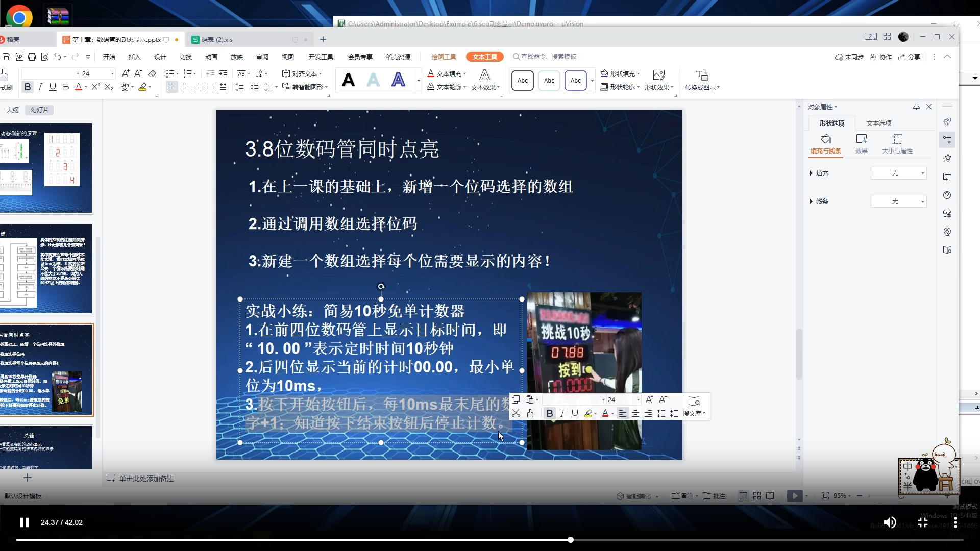The image size is (980, 551).
Task: Toggle Italic in the floating mini toolbar
Action: (x=562, y=413)
